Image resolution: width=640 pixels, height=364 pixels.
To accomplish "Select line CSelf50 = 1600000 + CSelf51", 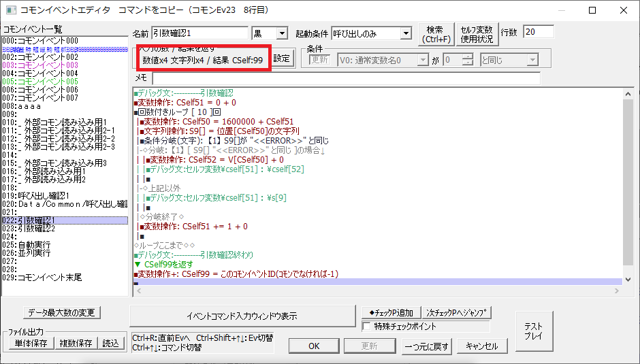I will (217, 122).
